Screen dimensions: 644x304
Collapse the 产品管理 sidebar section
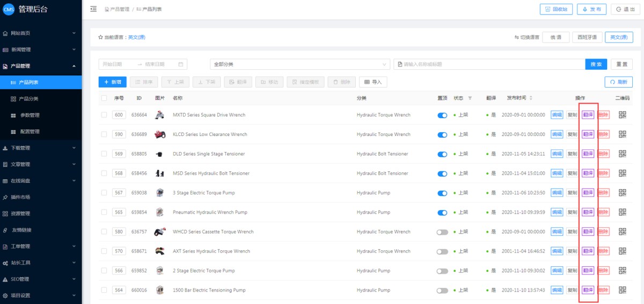(41, 66)
